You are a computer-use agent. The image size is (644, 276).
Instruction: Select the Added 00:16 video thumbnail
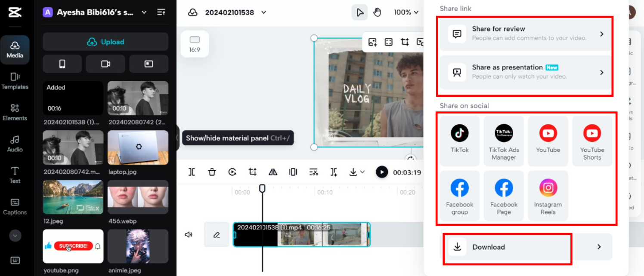73,98
